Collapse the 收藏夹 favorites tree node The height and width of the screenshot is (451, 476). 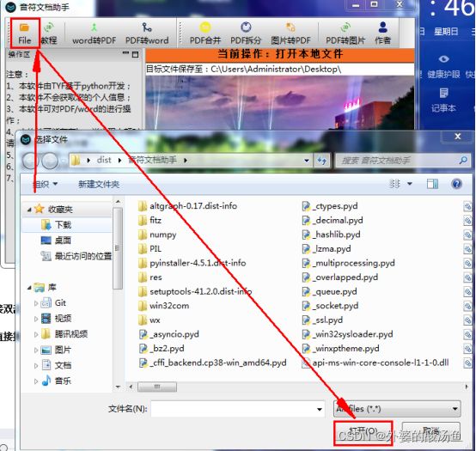(x=29, y=210)
